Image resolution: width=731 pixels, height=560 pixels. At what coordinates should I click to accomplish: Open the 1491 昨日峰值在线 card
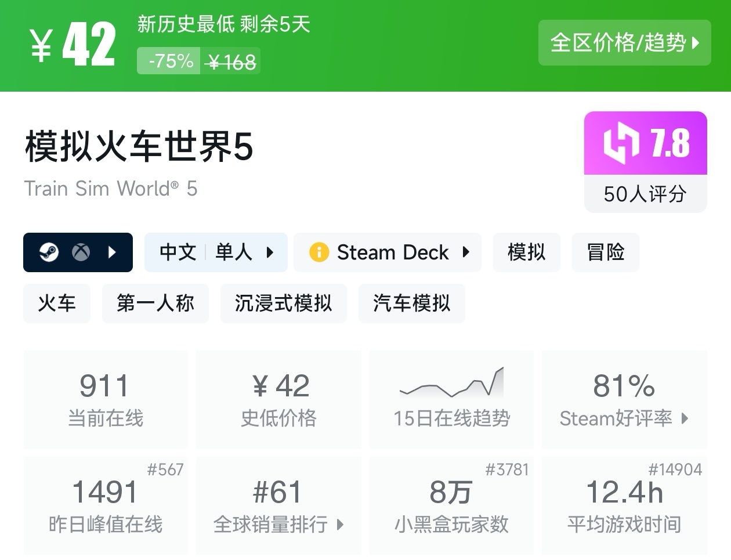pyautogui.click(x=106, y=505)
